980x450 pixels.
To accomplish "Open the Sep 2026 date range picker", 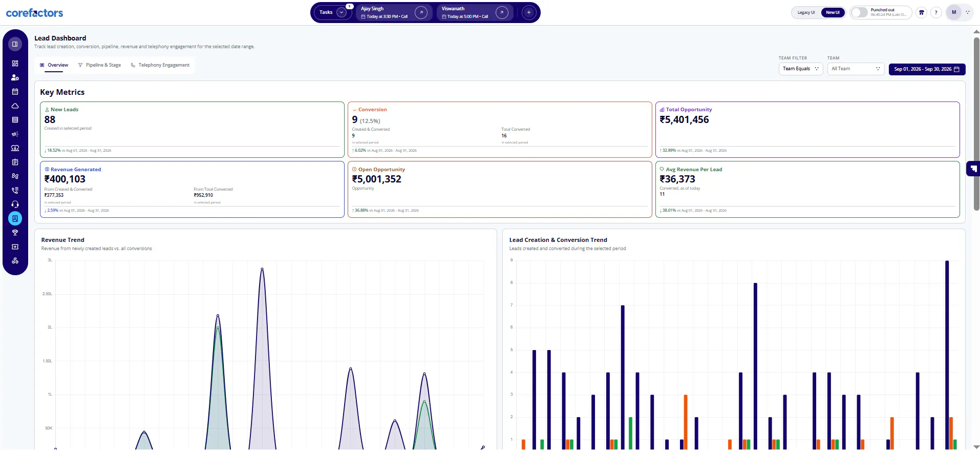I will click(x=927, y=69).
